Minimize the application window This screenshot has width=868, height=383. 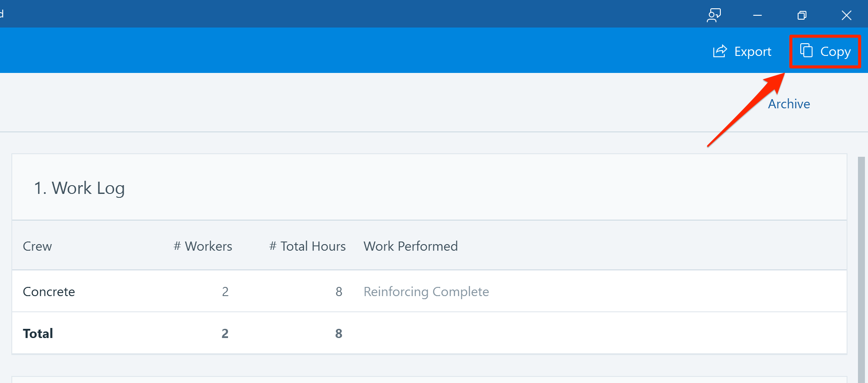click(757, 15)
